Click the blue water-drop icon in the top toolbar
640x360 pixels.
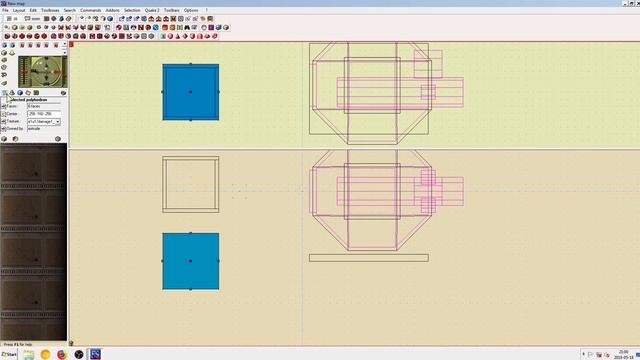point(61,19)
